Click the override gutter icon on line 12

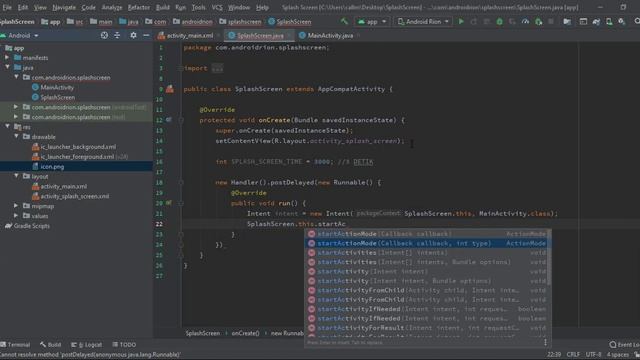pyautogui.click(x=169, y=120)
